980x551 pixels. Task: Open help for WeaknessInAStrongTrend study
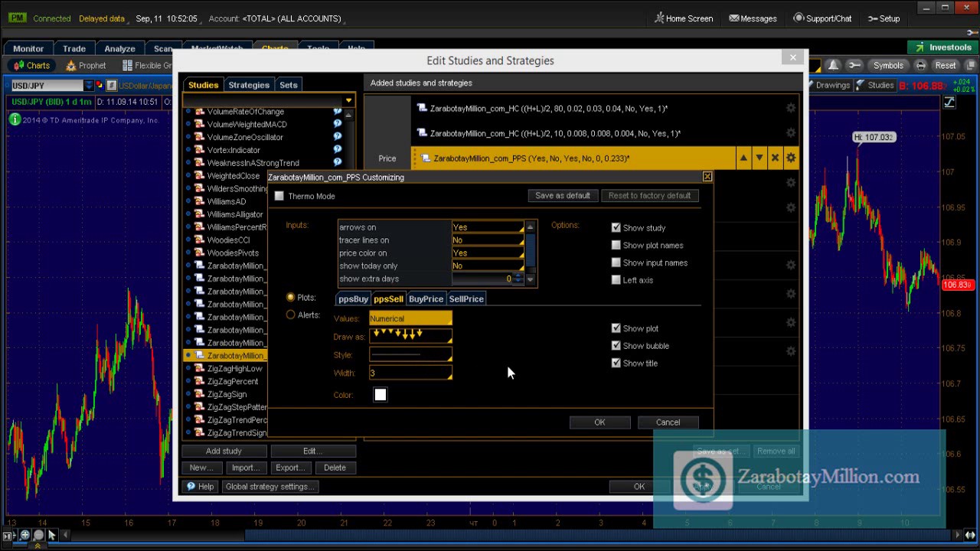click(338, 162)
